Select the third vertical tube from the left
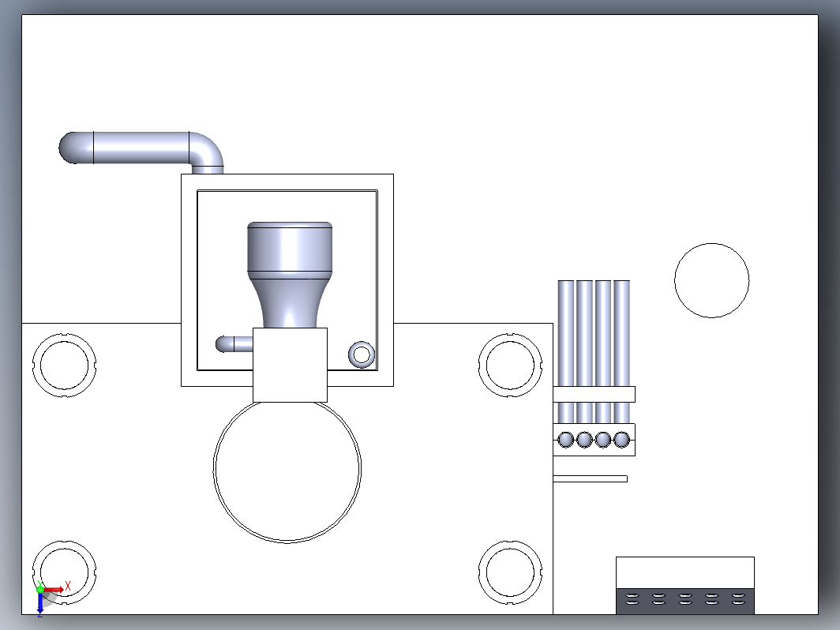Image resolution: width=840 pixels, height=630 pixels. [603, 332]
